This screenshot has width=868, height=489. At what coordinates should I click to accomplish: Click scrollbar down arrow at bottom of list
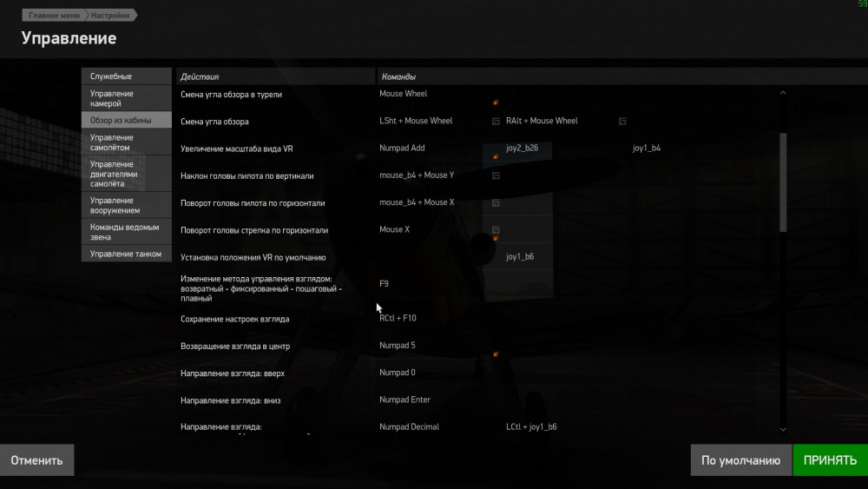(783, 429)
